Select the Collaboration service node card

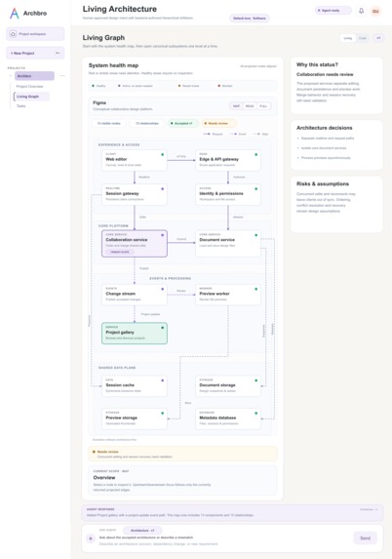[x=135, y=244]
